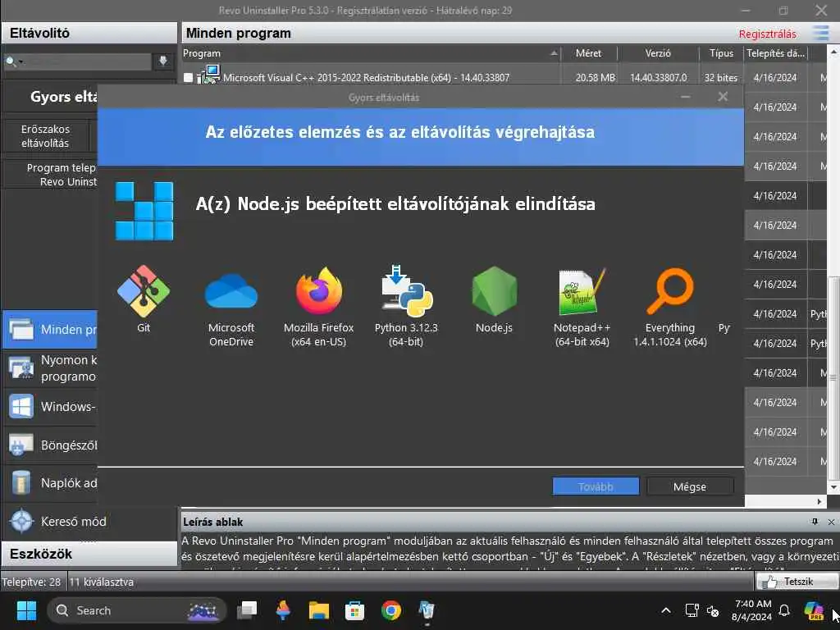Tick the Microsoft Visual C++ Redistributable checkbox
The width and height of the screenshot is (840, 630).
pyautogui.click(x=188, y=78)
